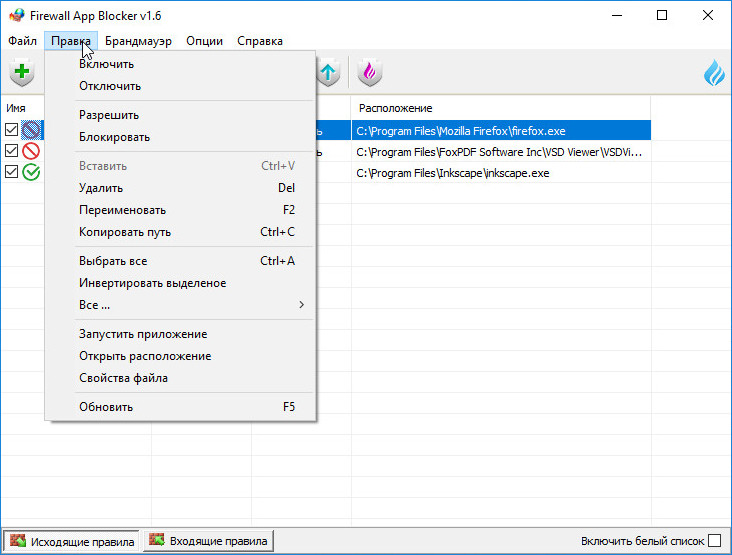732x555 pixels.
Task: Open the Справка menu
Action: (260, 41)
